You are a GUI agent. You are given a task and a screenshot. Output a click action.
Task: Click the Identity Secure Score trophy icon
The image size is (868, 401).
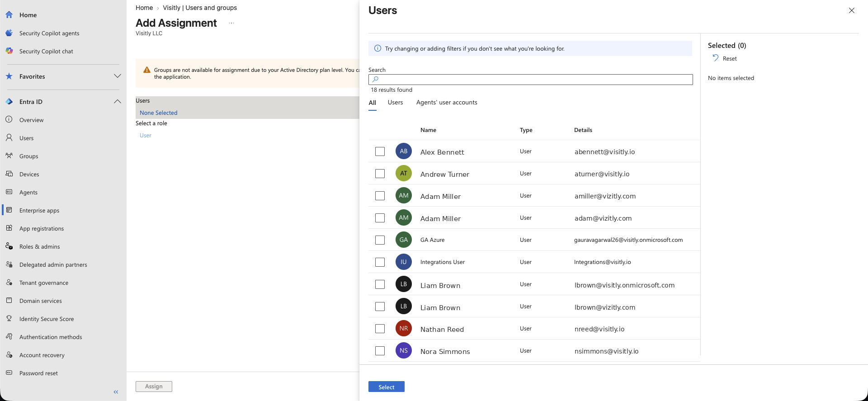(x=9, y=319)
